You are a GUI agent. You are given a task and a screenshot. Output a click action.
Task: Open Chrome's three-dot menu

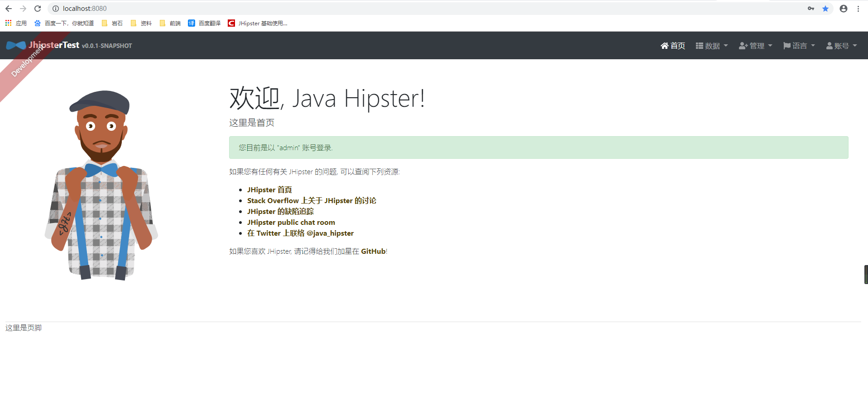click(858, 9)
